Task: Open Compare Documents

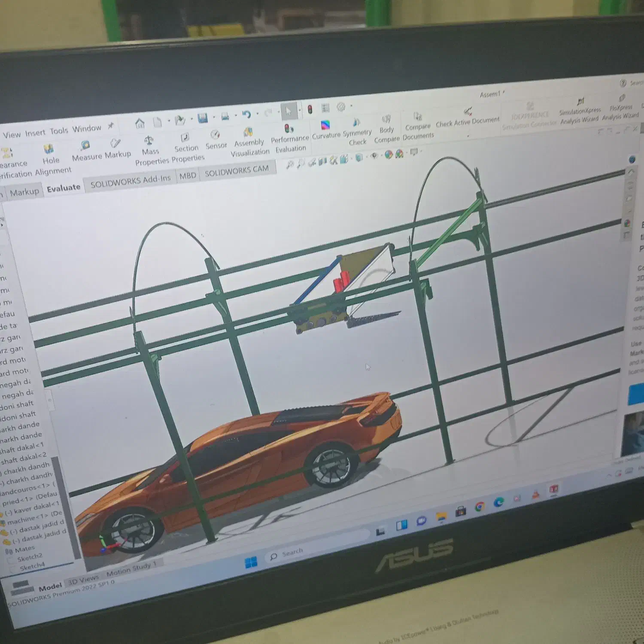Action: [418, 127]
